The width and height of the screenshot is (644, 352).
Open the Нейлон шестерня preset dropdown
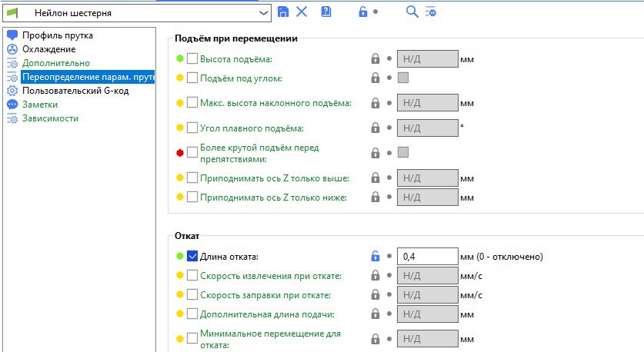(264, 12)
